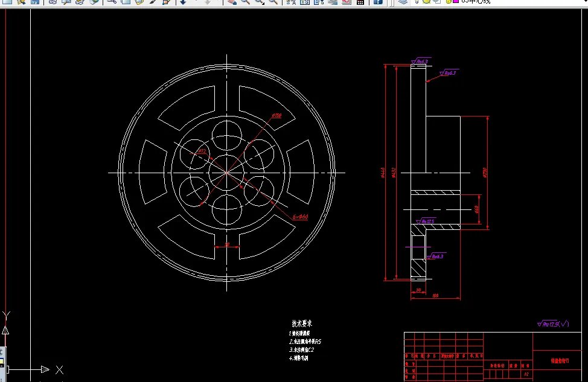
Task: Click the greyed Redo arrow
Action: [x=208, y=1]
